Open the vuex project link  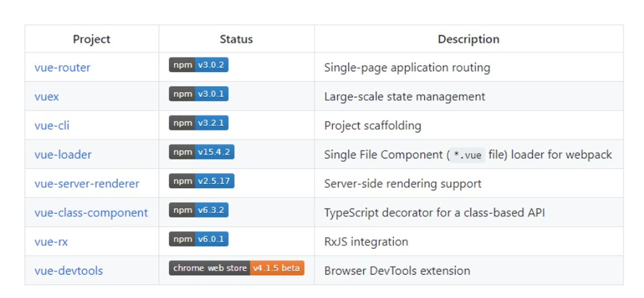[x=47, y=97]
